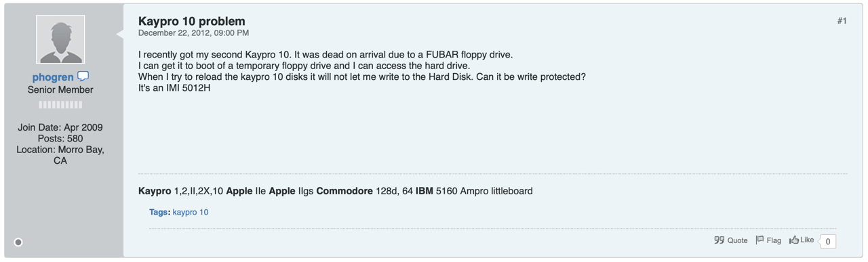Open the phogren user profile link

click(53, 77)
